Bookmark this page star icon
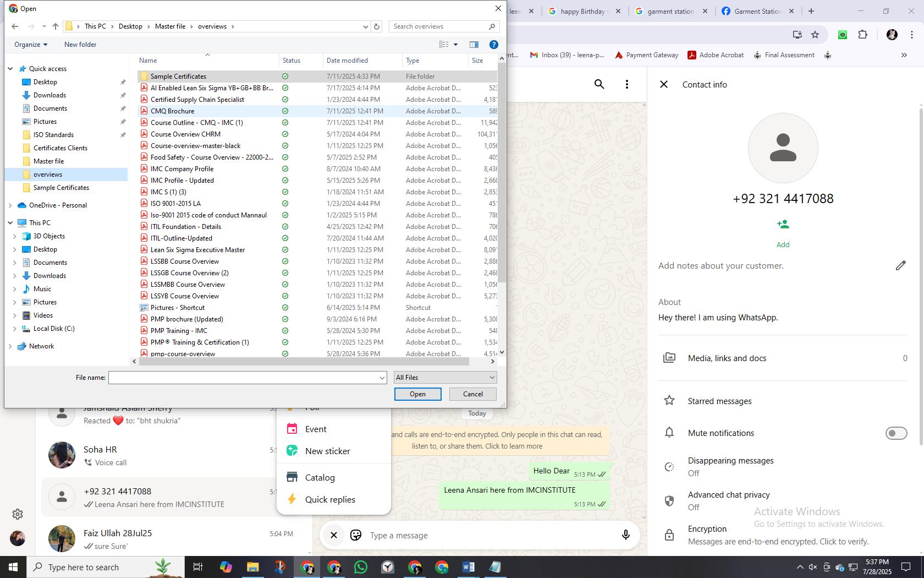 pos(815,35)
